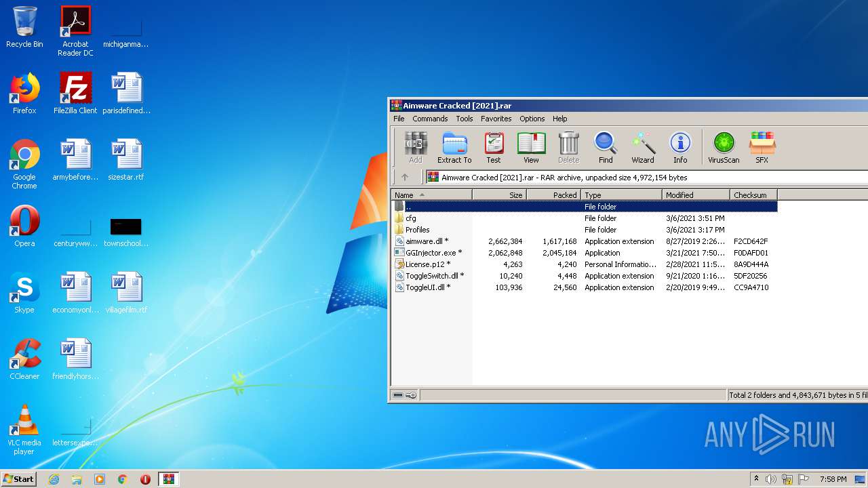
Task: Open FileZilla Client desktop shortcut
Action: click(x=75, y=94)
